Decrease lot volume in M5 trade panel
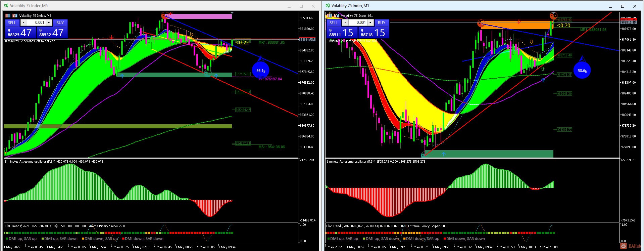The image size is (644, 251). point(23,23)
